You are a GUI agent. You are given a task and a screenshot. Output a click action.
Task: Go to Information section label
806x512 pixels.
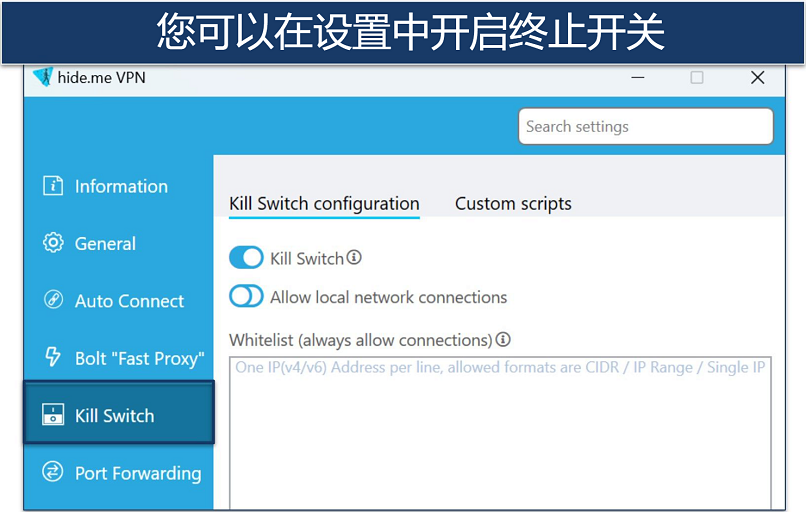(x=121, y=186)
